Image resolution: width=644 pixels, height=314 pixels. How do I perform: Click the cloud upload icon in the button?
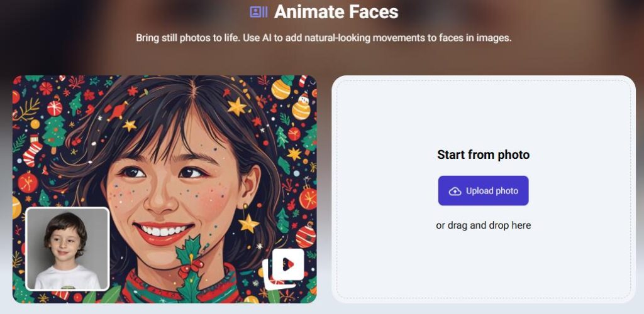coord(455,191)
